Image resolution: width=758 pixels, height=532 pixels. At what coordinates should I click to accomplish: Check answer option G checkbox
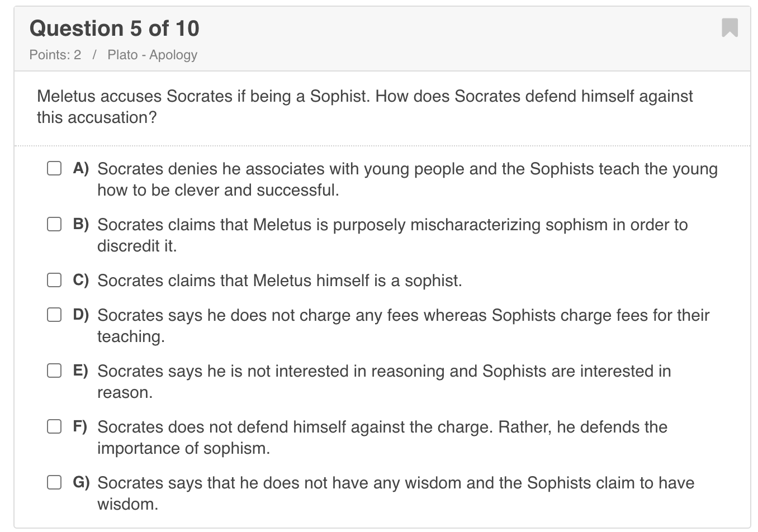tap(54, 482)
